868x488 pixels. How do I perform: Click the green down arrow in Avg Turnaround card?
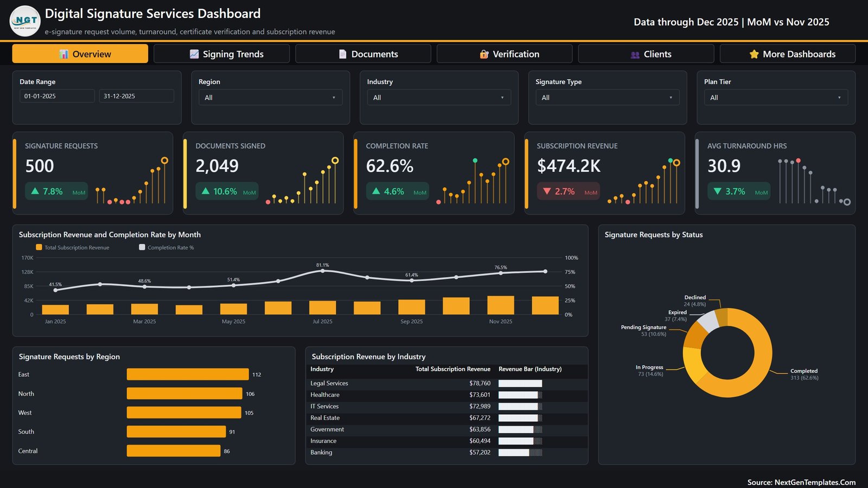(x=717, y=191)
